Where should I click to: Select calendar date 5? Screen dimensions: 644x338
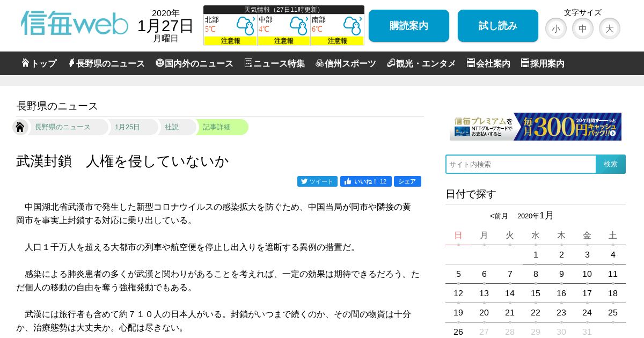[458, 274]
